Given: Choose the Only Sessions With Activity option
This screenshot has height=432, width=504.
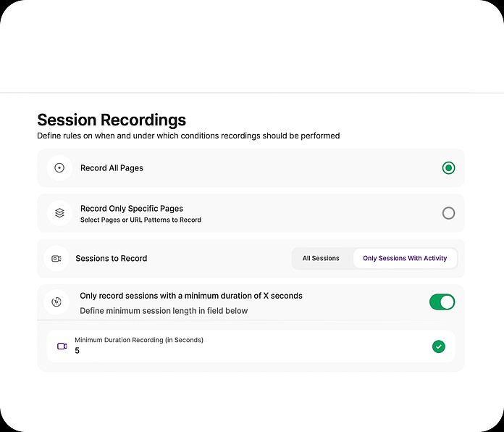Looking at the screenshot, I should pyautogui.click(x=405, y=259).
